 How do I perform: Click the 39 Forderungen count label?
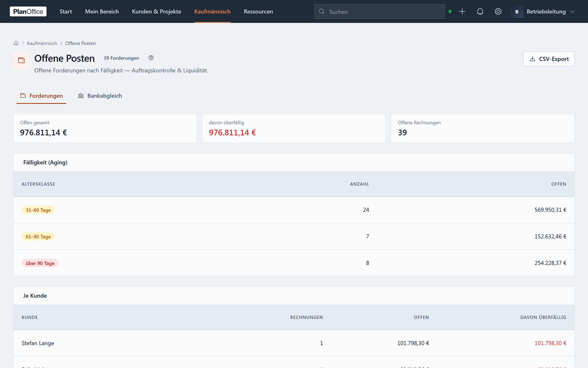click(x=121, y=58)
